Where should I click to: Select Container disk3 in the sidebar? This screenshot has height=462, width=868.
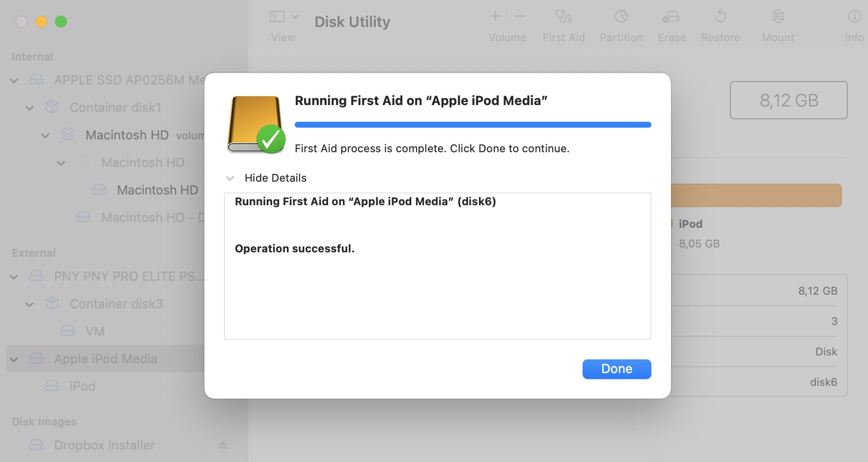click(x=116, y=304)
